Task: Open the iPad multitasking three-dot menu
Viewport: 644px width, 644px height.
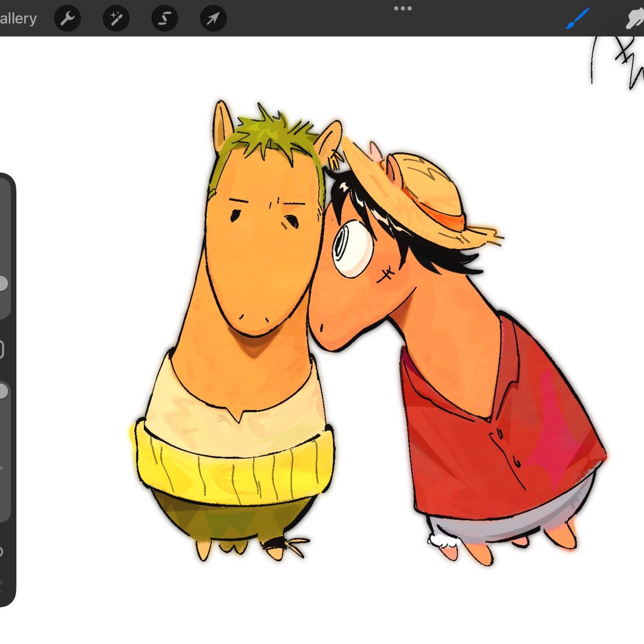Action: pos(402,8)
